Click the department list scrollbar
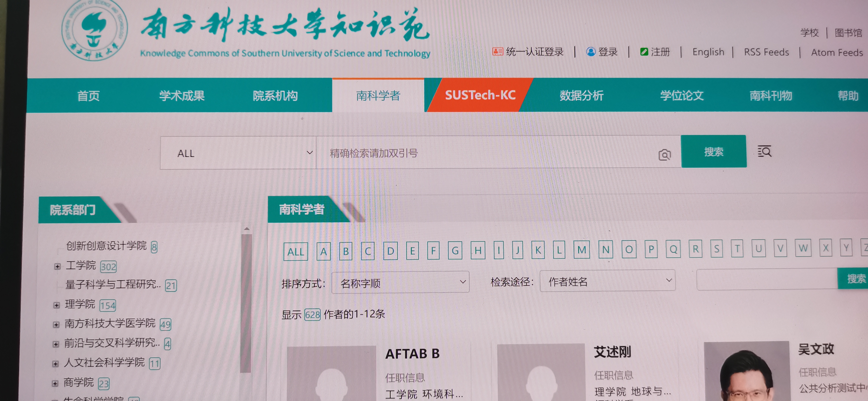 click(x=246, y=303)
